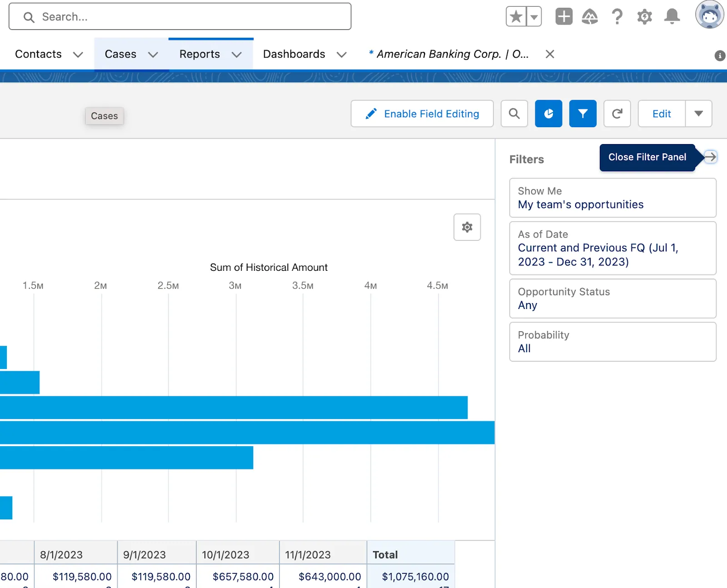Refresh the report with the reload icon

pyautogui.click(x=617, y=114)
